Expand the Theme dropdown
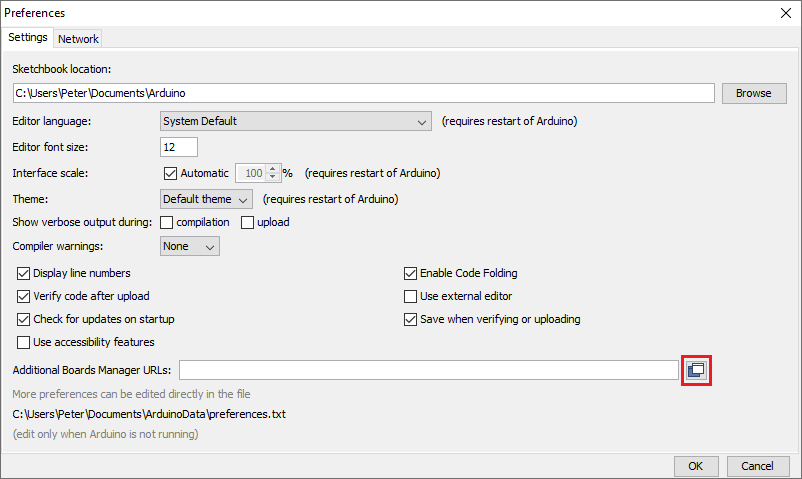 (207, 199)
